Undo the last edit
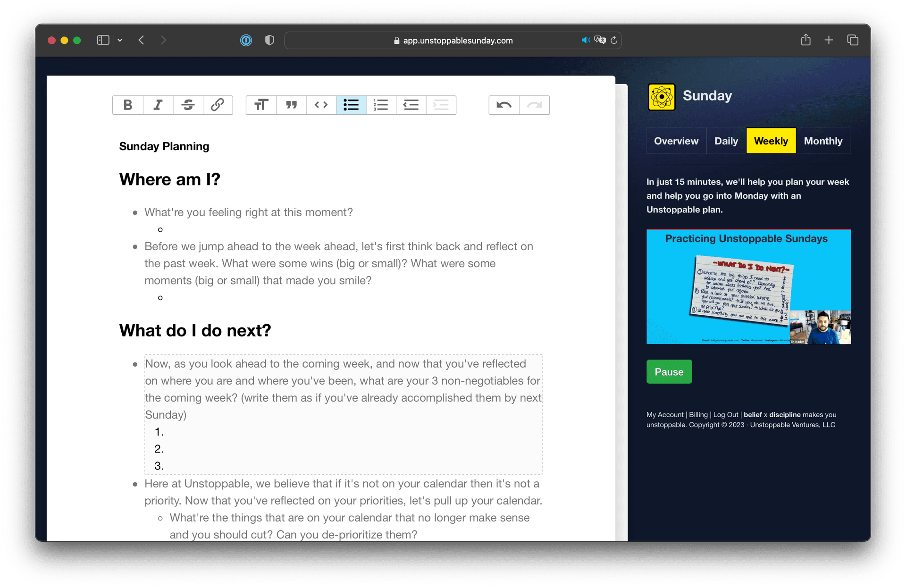This screenshot has height=588, width=906. coord(504,105)
